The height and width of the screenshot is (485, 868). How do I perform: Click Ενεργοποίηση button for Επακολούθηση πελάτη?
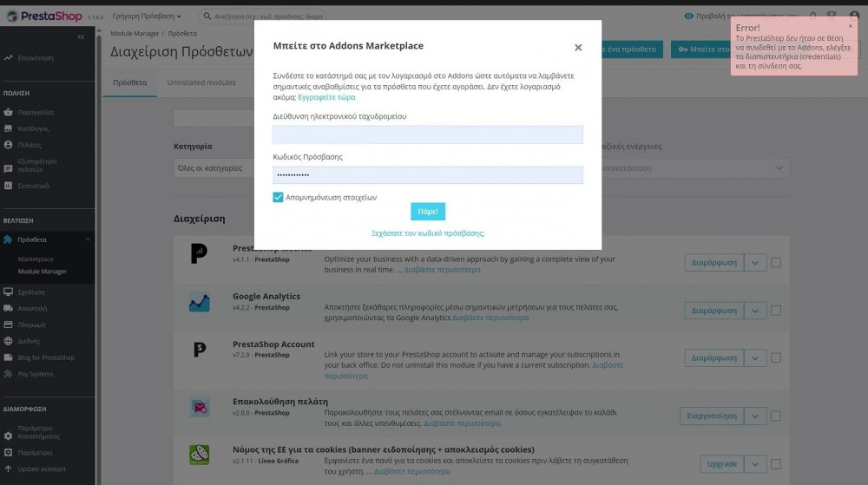pyautogui.click(x=712, y=416)
